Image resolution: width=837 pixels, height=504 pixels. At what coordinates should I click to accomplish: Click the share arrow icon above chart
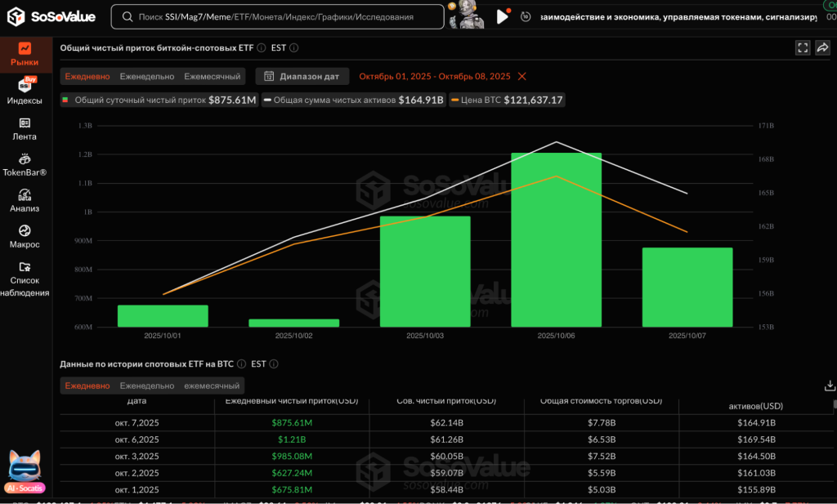[x=822, y=48]
